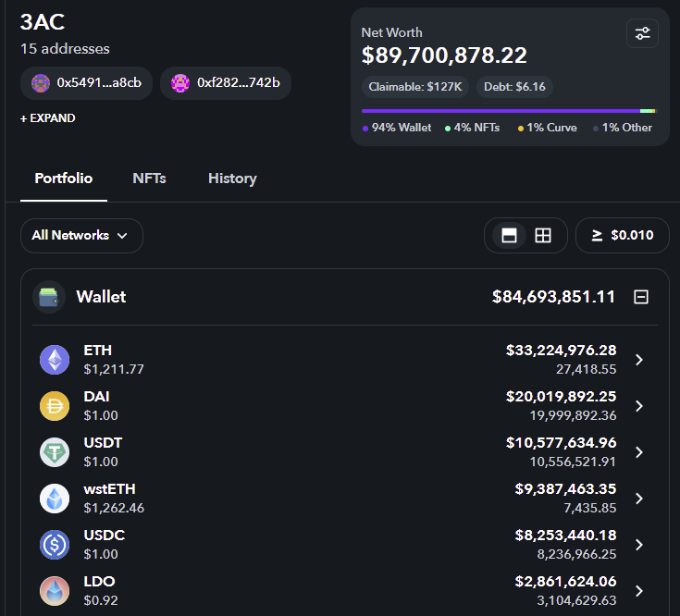
Task: Select the Portfolio tab
Action: click(x=64, y=179)
